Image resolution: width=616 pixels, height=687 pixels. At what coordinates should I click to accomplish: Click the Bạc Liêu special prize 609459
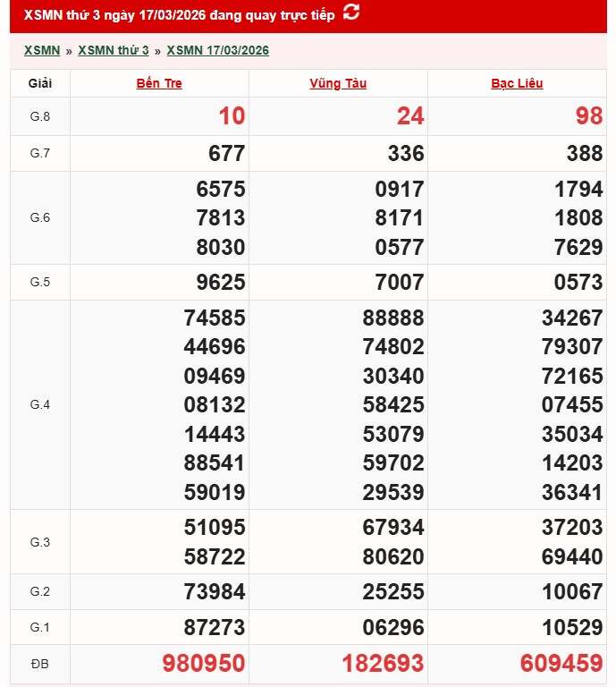coord(561,663)
